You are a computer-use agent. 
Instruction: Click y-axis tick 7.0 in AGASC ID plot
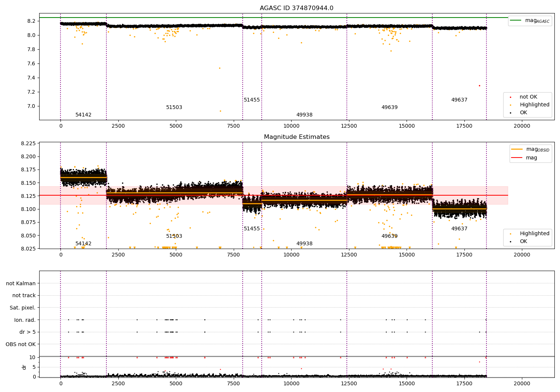[x=31, y=106]
